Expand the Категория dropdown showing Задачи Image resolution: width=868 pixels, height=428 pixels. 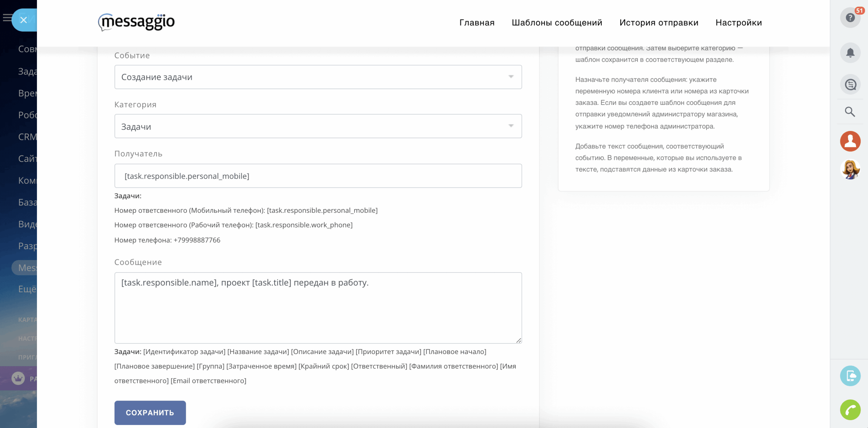pyautogui.click(x=318, y=126)
